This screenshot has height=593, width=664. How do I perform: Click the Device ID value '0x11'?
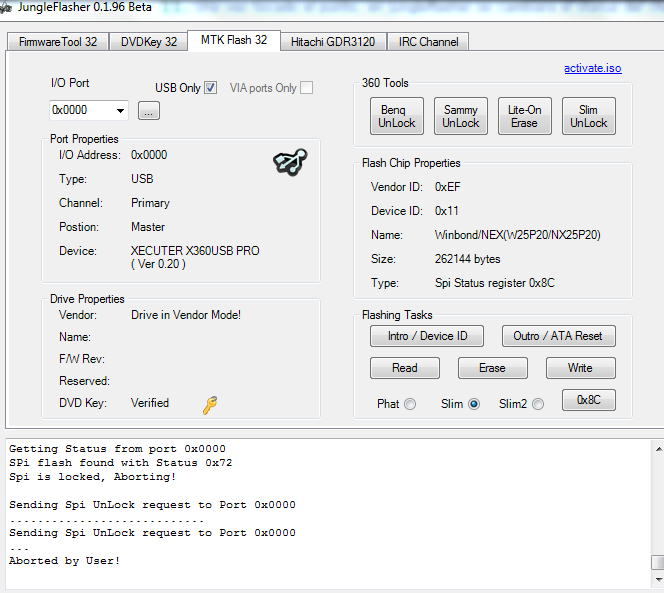447,211
